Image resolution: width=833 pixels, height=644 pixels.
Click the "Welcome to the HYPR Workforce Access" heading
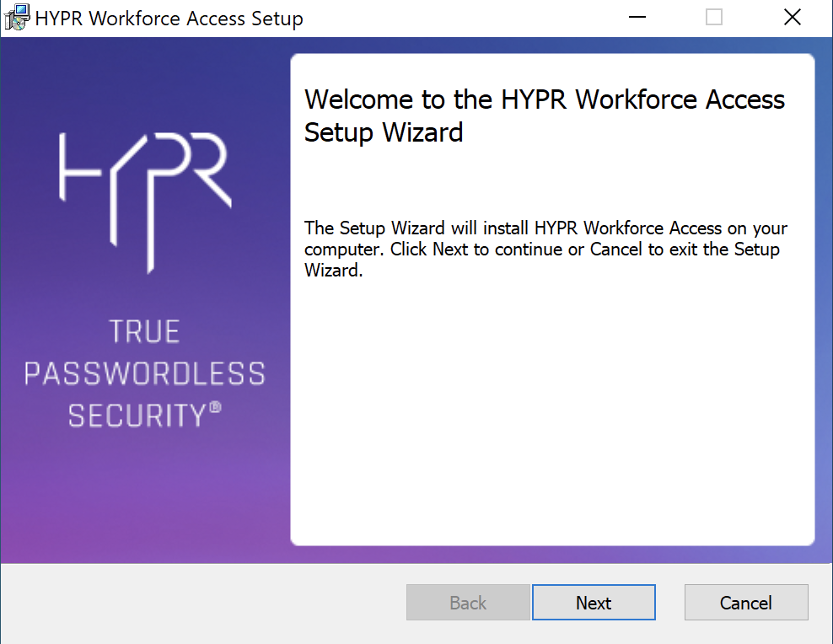544,115
